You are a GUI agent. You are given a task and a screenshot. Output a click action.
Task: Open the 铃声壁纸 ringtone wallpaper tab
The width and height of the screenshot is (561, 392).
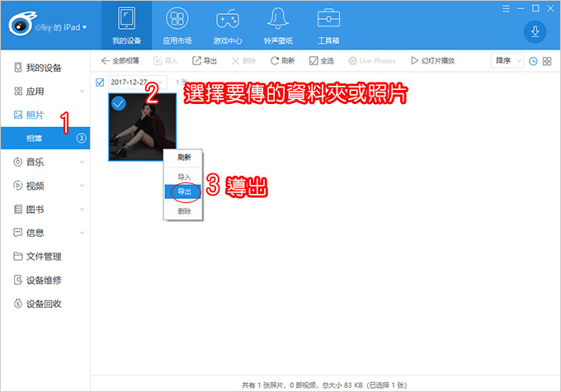[x=278, y=25]
